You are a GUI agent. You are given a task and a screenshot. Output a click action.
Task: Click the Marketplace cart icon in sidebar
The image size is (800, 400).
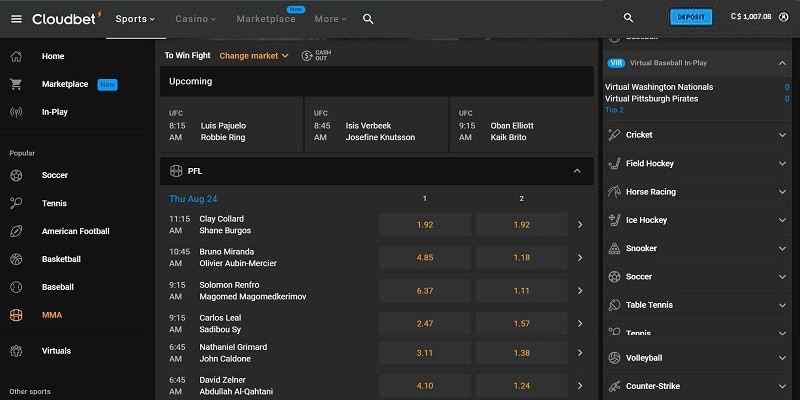pyautogui.click(x=16, y=84)
